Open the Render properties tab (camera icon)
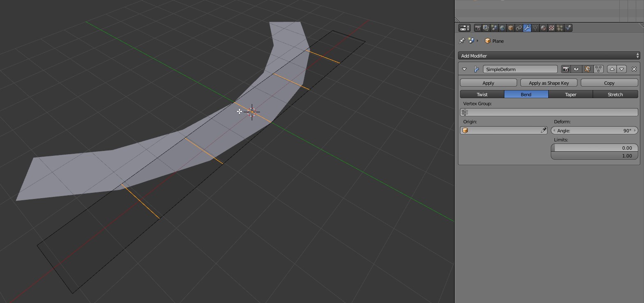644x303 pixels. click(478, 28)
